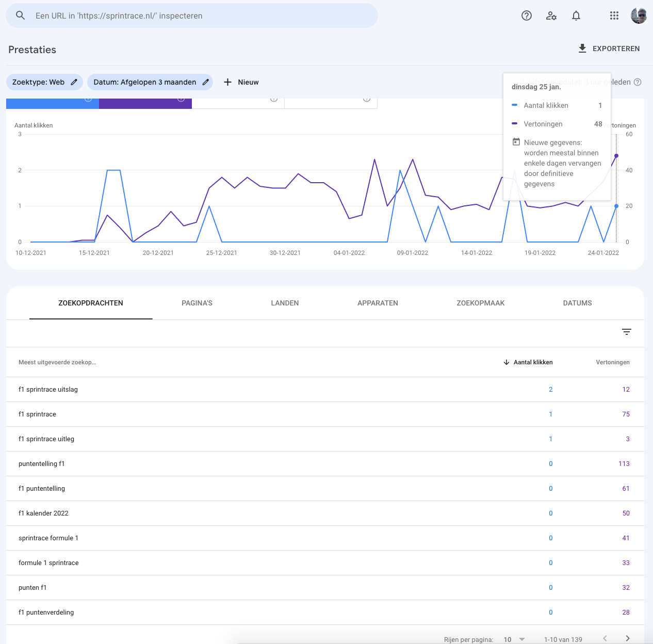The image size is (653, 644).
Task: Open query 'punten f1'
Action: (x=325, y=588)
